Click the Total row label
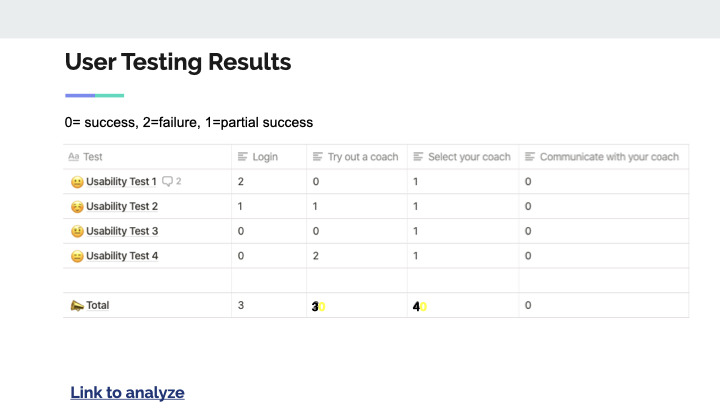Screen dimensions: 720x405 97,305
